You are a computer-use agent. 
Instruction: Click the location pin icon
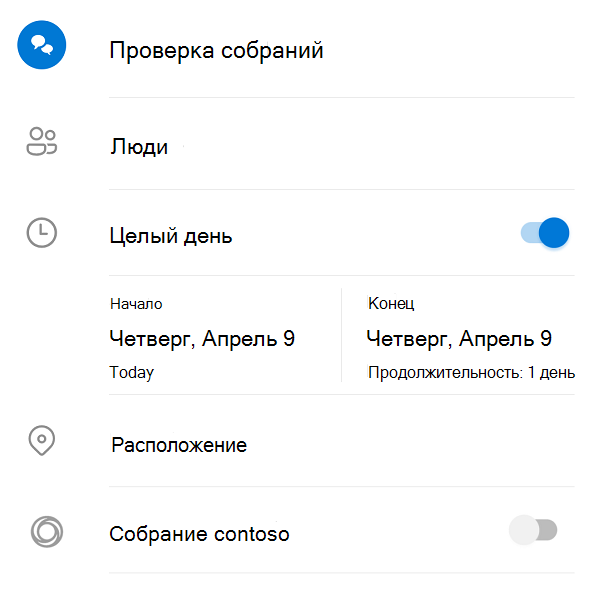pyautogui.click(x=42, y=440)
